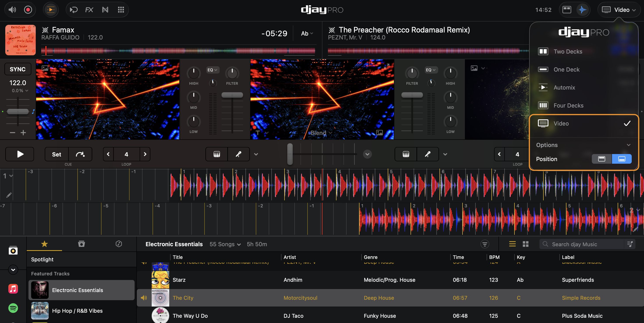Start playback on deck 1

coord(20,154)
